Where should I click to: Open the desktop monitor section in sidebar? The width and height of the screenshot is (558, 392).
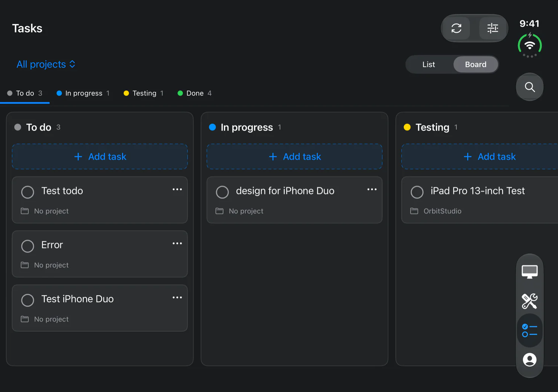tap(530, 272)
